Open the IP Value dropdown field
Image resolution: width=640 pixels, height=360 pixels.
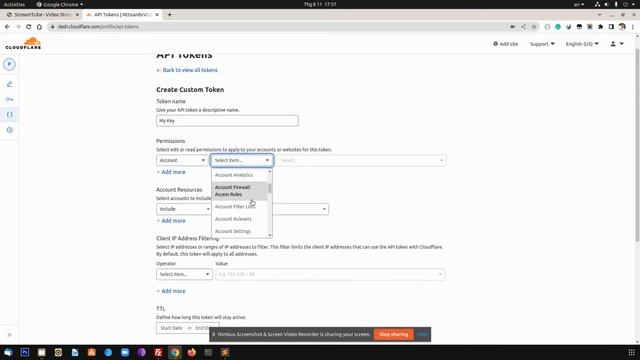point(330,274)
